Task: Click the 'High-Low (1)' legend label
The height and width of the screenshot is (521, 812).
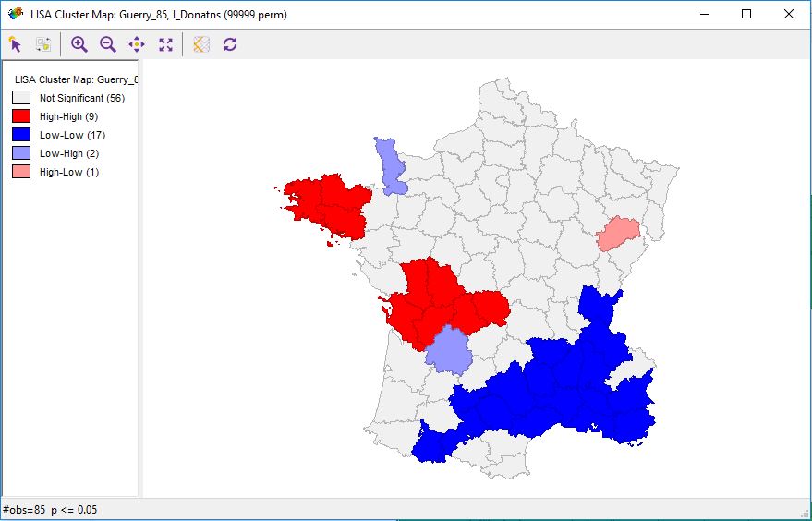Action: pyautogui.click(x=69, y=172)
